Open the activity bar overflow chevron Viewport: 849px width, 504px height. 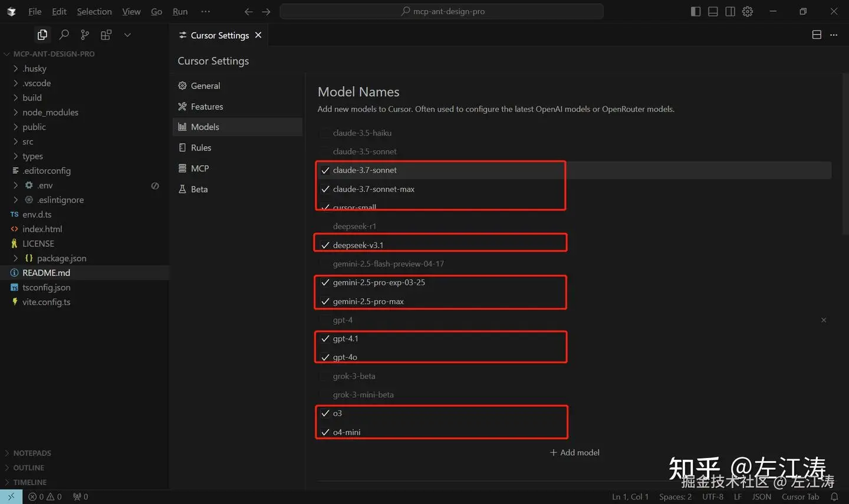[x=127, y=35]
